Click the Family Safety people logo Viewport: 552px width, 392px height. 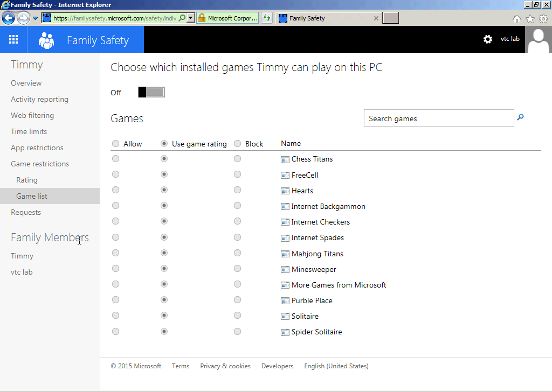(x=47, y=40)
